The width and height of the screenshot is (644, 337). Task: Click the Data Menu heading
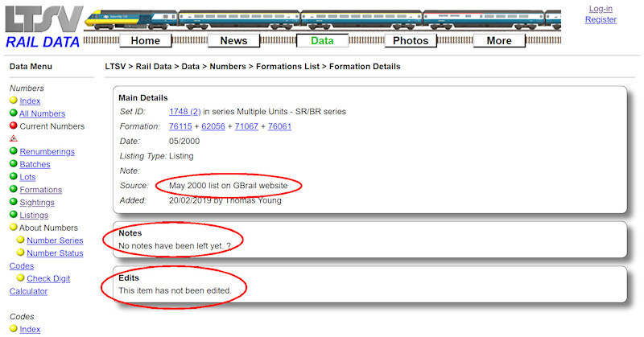pos(31,67)
